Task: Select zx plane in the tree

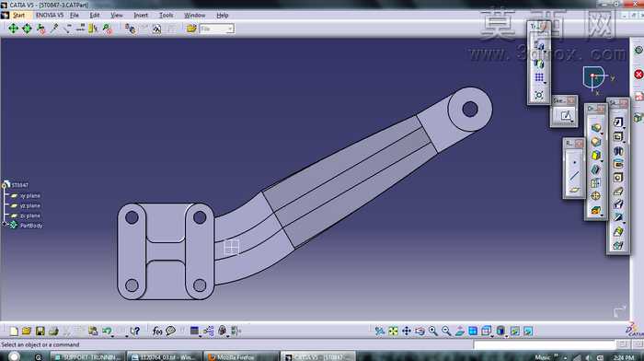Action: (30, 215)
